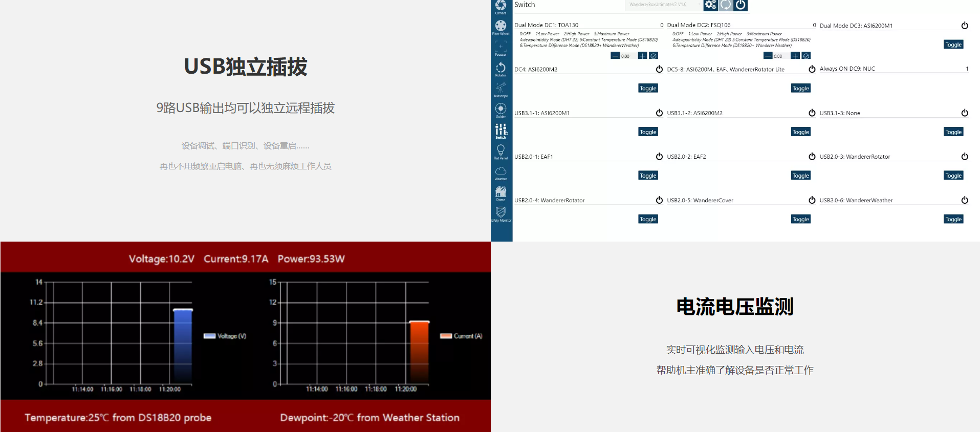The width and height of the screenshot is (980, 432).
Task: Open the Filter Wheel equipment tab
Action: (x=500, y=28)
